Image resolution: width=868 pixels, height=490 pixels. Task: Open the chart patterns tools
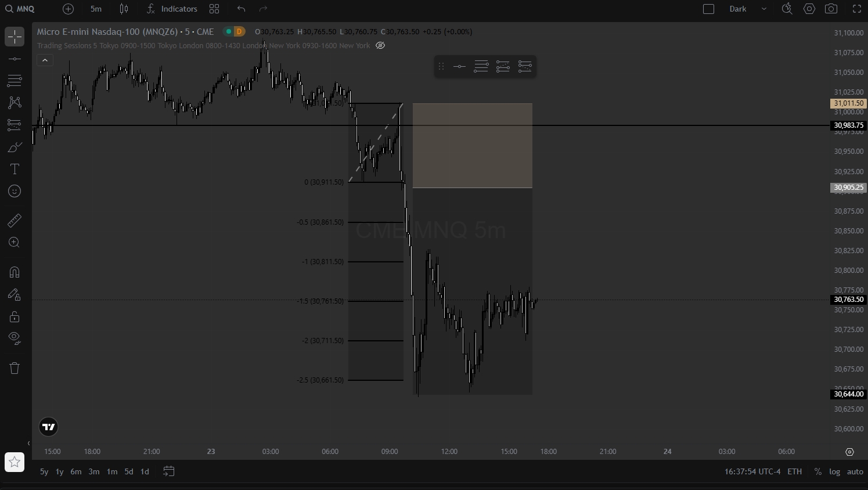pyautogui.click(x=15, y=102)
